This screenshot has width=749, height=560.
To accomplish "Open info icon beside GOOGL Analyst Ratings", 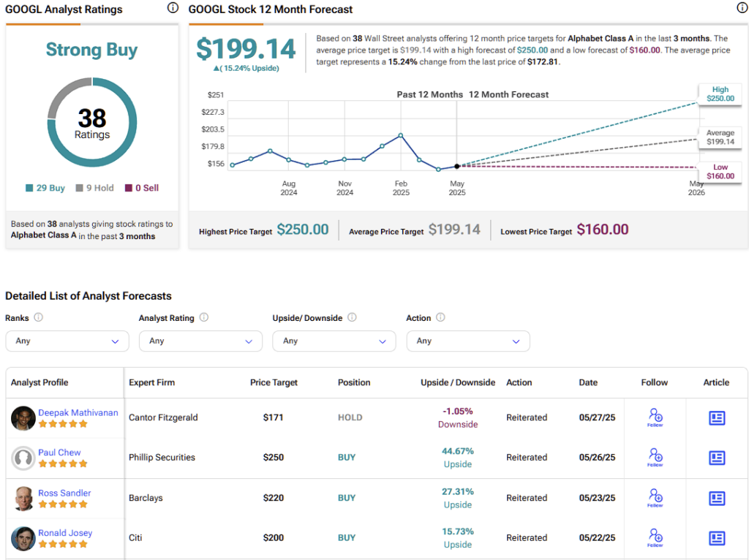I will coord(173,7).
